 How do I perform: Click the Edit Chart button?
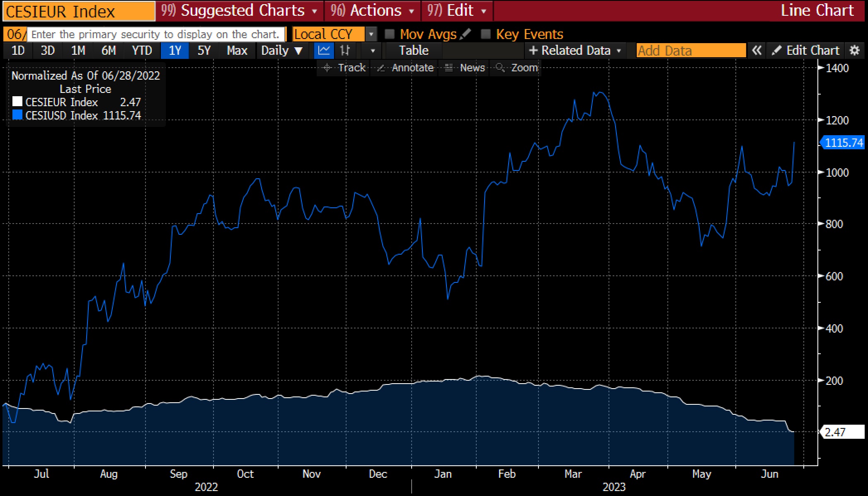tap(805, 51)
